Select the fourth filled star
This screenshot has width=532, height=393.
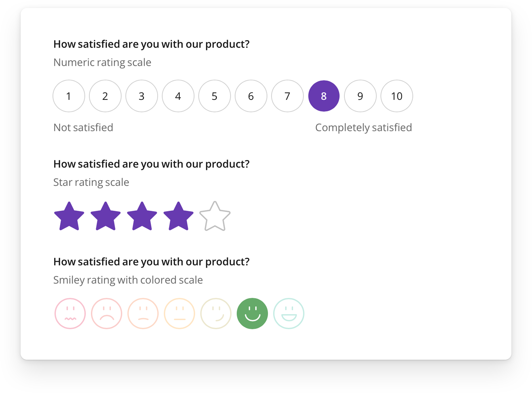[x=179, y=216]
